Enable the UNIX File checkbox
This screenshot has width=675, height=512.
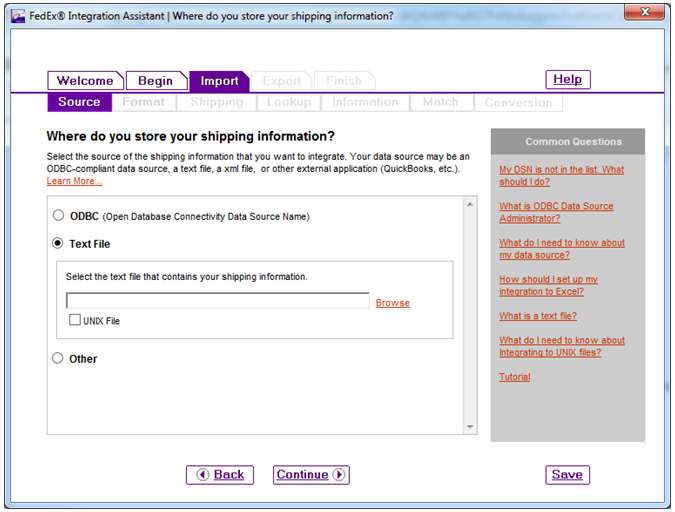point(74,320)
